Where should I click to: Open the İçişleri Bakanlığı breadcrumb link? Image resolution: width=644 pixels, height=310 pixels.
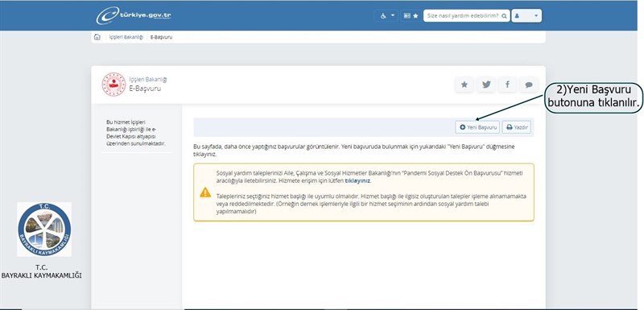[126, 37]
